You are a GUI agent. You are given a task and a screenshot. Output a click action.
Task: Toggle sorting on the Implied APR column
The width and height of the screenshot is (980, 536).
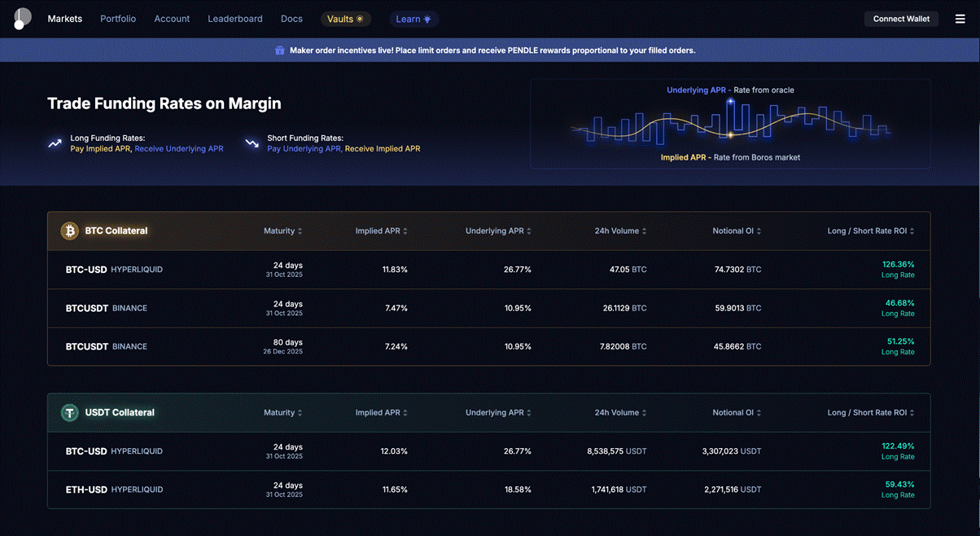pyautogui.click(x=404, y=231)
